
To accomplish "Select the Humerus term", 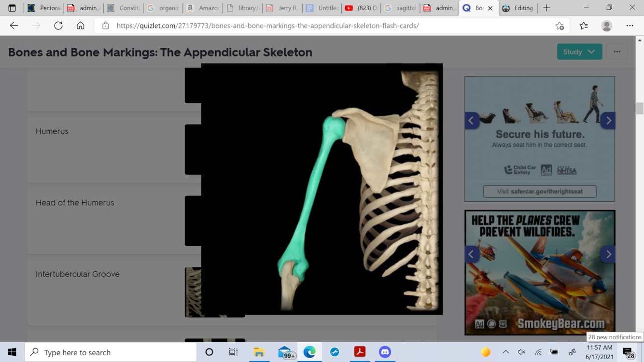I will tap(52, 131).
